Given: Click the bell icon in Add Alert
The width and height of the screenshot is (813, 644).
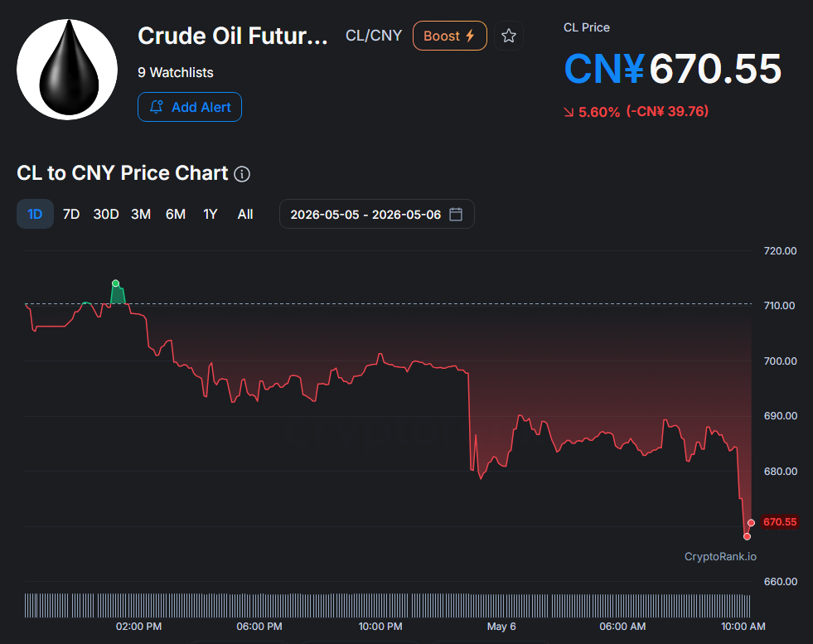Looking at the screenshot, I should pos(157,107).
